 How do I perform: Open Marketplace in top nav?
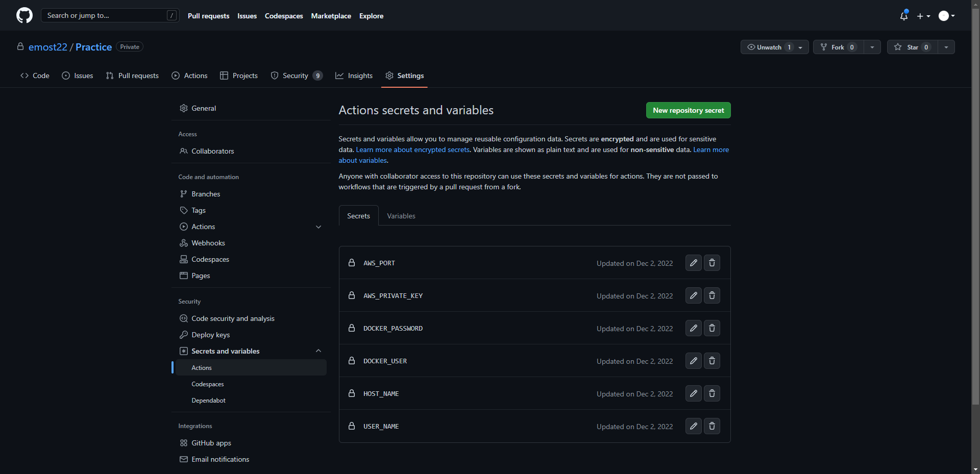tap(331, 16)
